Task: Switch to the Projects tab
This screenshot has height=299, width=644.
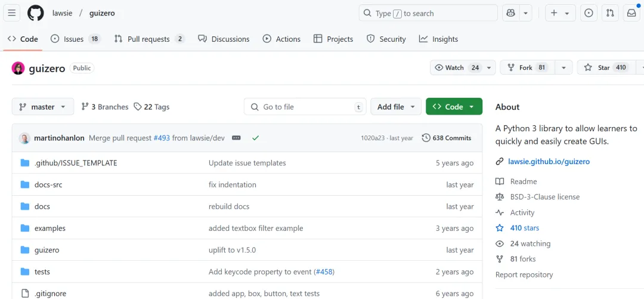Action: (333, 39)
